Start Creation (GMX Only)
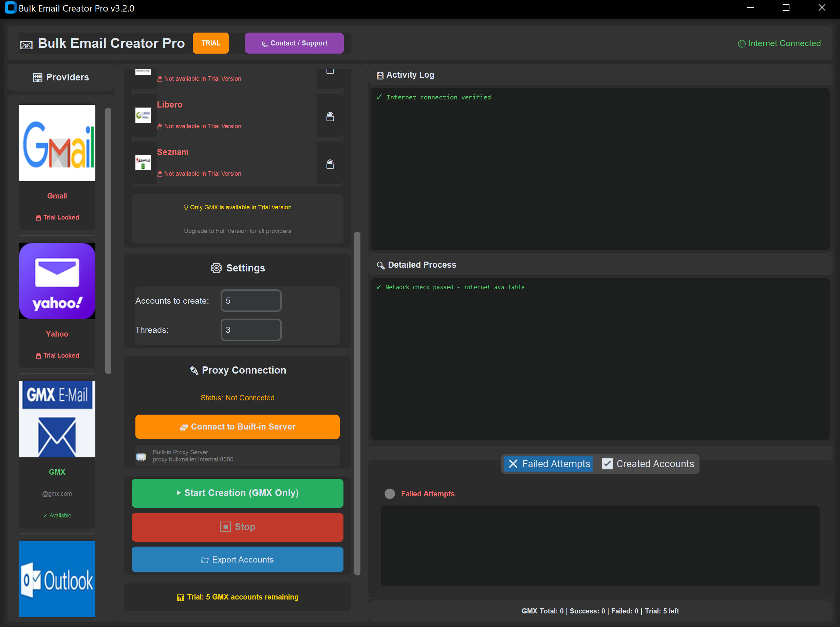The height and width of the screenshot is (627, 840). [x=237, y=493]
